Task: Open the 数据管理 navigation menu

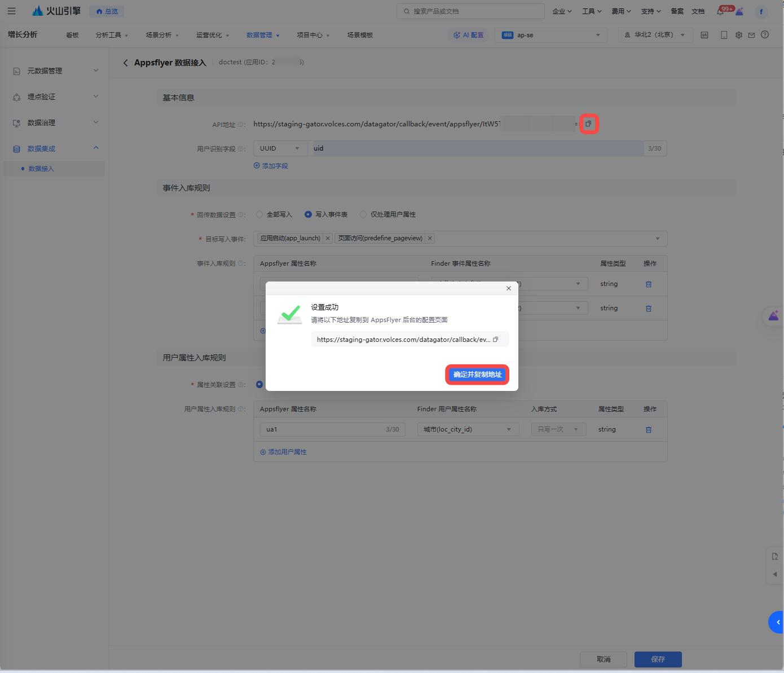Action: [263, 35]
